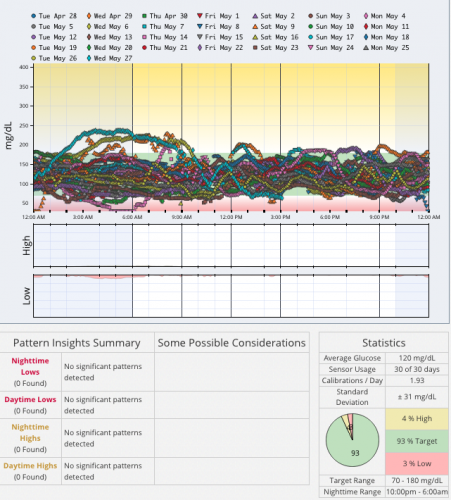The width and height of the screenshot is (451, 500).
Task: Click the Sat May 9 legend entry
Action: point(273,27)
